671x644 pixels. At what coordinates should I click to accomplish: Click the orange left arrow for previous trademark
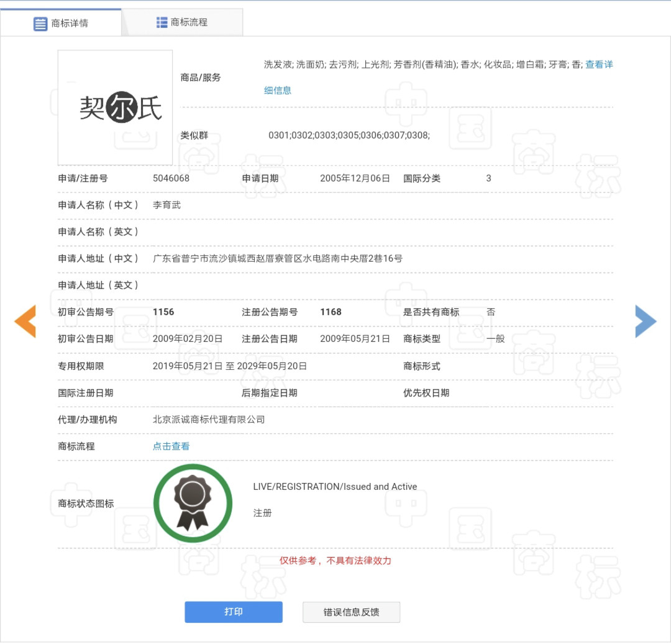tap(24, 321)
